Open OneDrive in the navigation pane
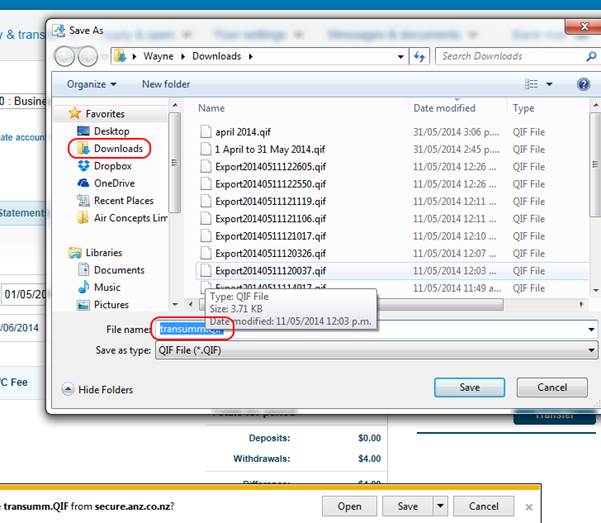The height and width of the screenshot is (523, 601). pos(114,183)
